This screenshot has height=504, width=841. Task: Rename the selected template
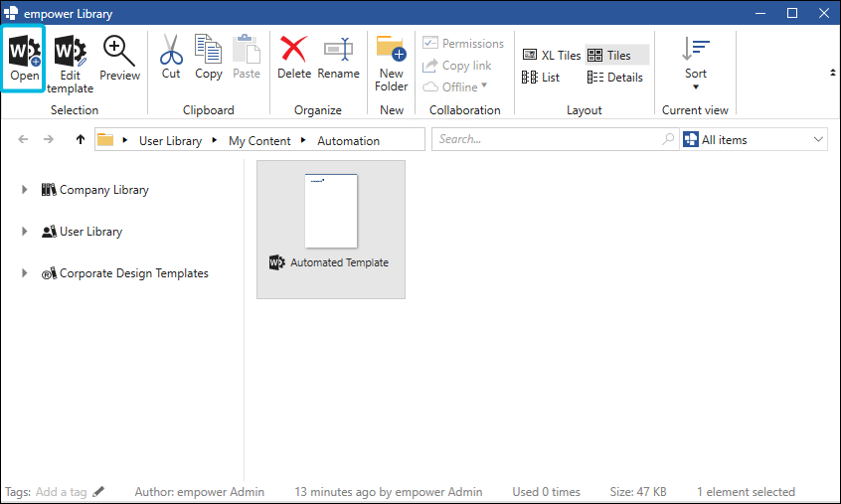tap(338, 58)
